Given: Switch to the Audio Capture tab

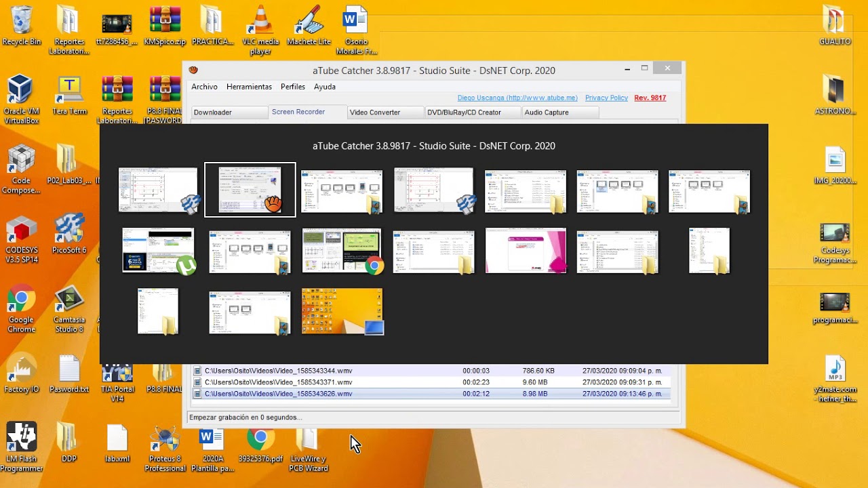Looking at the screenshot, I should (560, 113).
